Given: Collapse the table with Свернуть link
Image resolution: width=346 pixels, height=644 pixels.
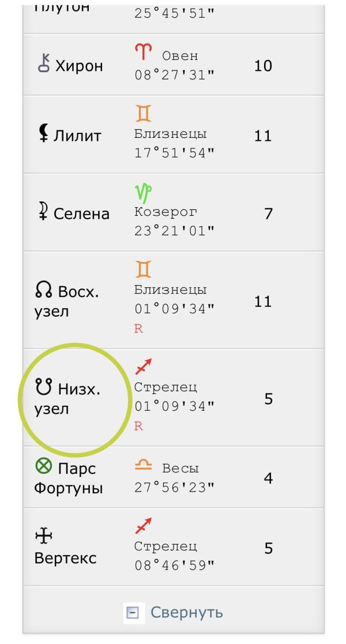Looking at the screenshot, I should click(x=187, y=612).
